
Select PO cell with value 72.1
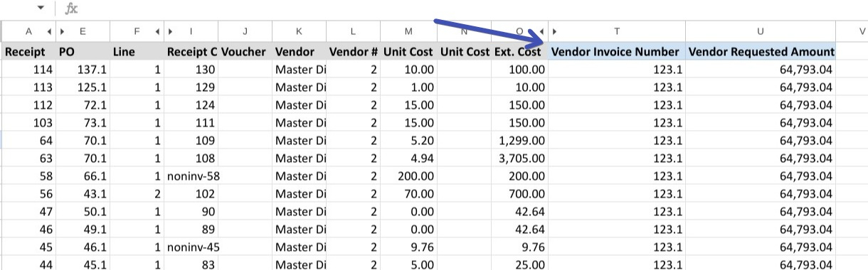[83, 105]
